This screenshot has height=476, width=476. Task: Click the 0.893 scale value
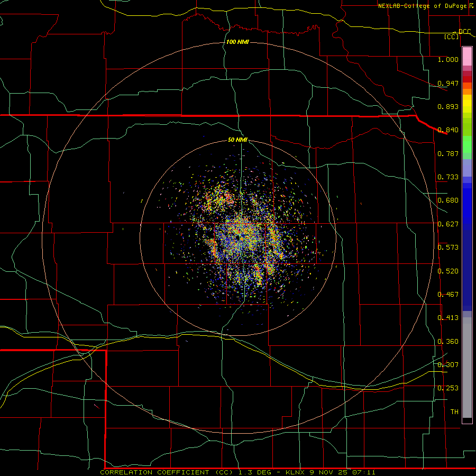point(448,106)
